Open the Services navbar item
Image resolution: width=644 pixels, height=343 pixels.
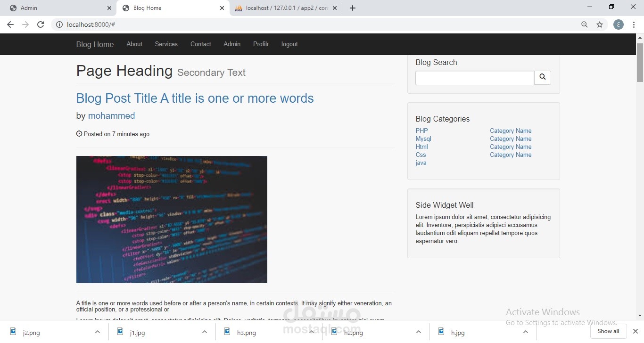click(166, 44)
